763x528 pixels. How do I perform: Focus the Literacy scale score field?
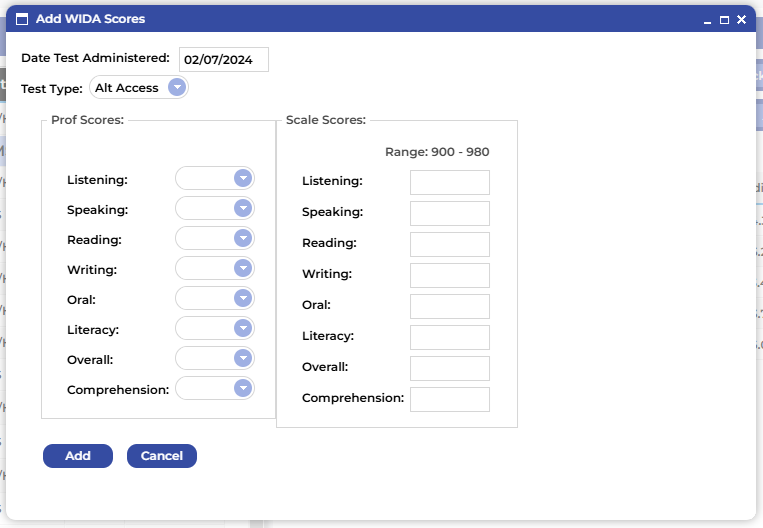[449, 337]
